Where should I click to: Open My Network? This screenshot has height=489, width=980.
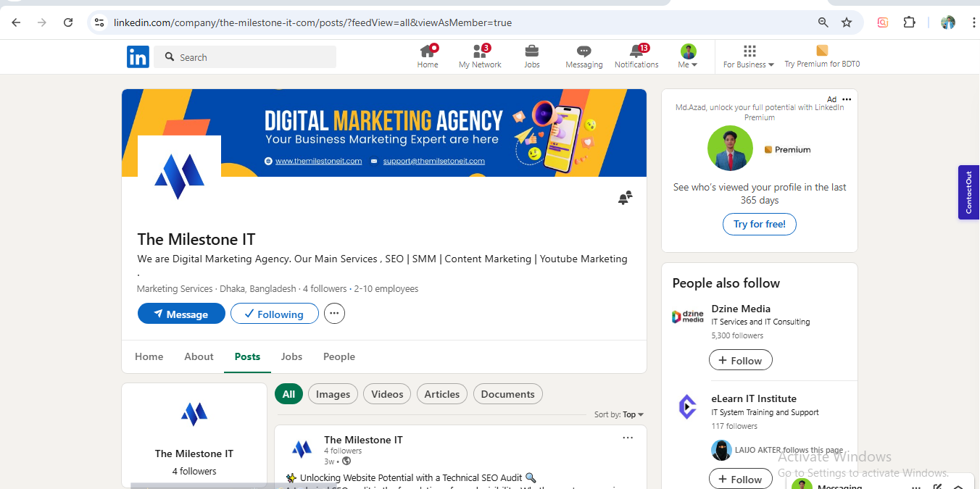coord(480,57)
